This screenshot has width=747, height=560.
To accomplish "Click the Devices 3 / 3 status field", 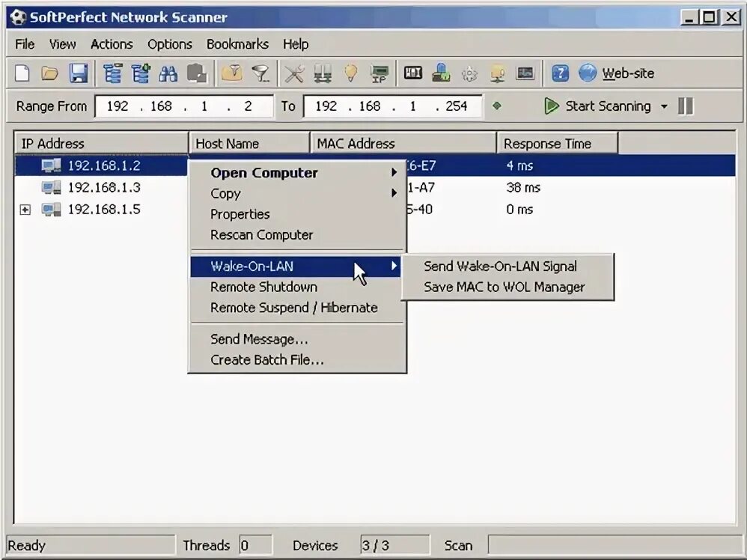I will click(395, 545).
